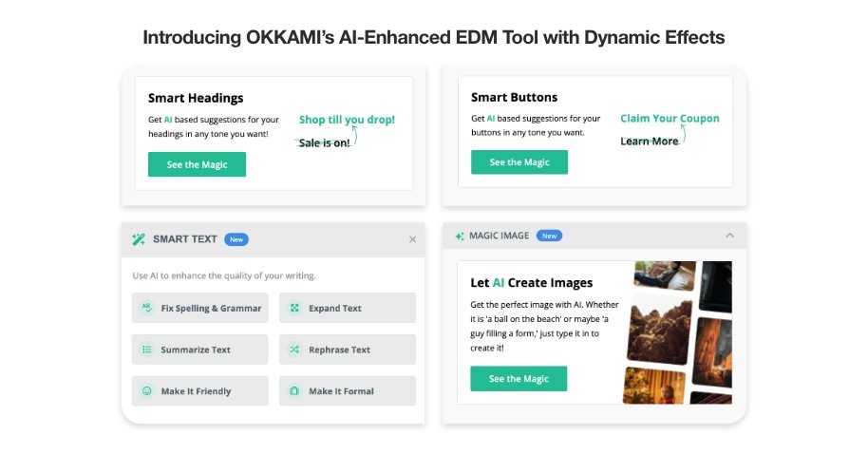
Task: Click the crossed-out 'Sale is on!' text
Action: 324,142
